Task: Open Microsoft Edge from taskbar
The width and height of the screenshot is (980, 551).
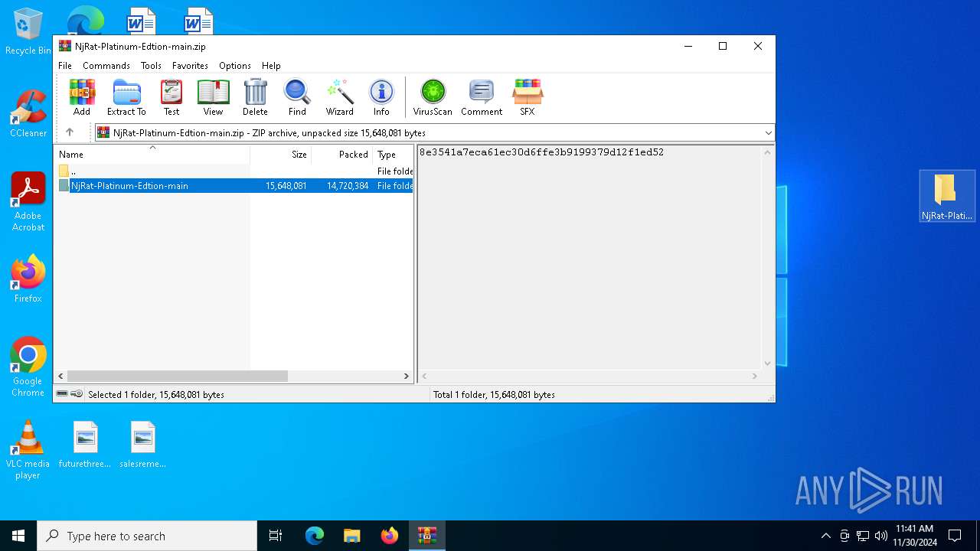Action: point(315,536)
